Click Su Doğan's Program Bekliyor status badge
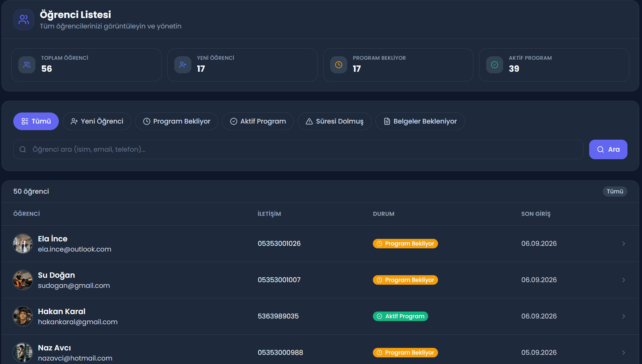The height and width of the screenshot is (364, 642). click(x=405, y=280)
